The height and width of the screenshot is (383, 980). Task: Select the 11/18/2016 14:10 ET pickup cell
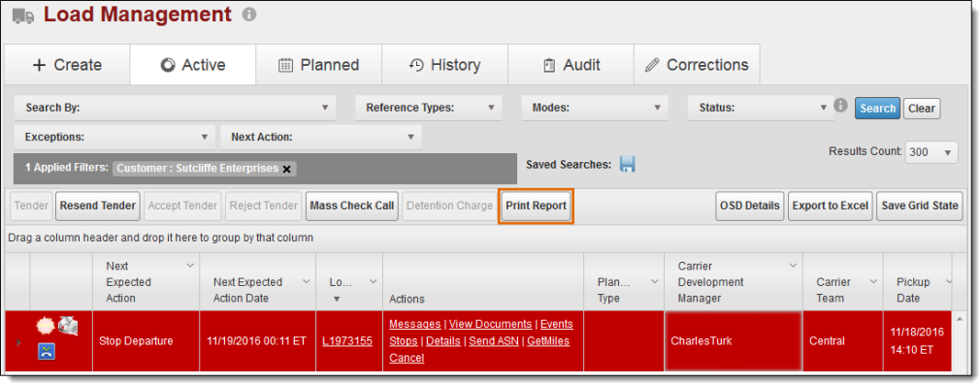click(917, 341)
